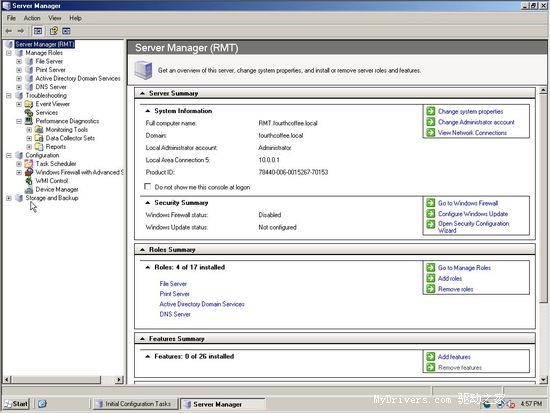Image resolution: width=550 pixels, height=413 pixels.
Task: Click the Show/Hide Console Tree toolbar icon
Action: 38,31
